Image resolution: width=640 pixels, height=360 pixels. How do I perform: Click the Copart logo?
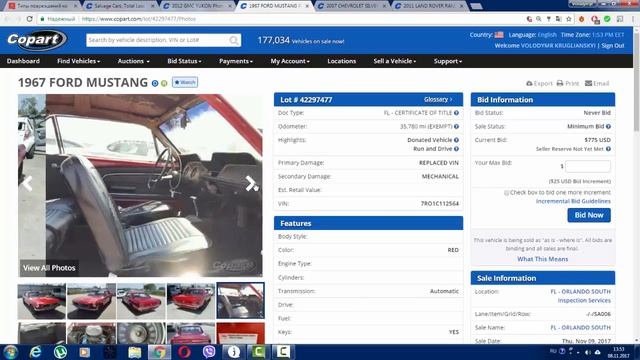point(37,40)
